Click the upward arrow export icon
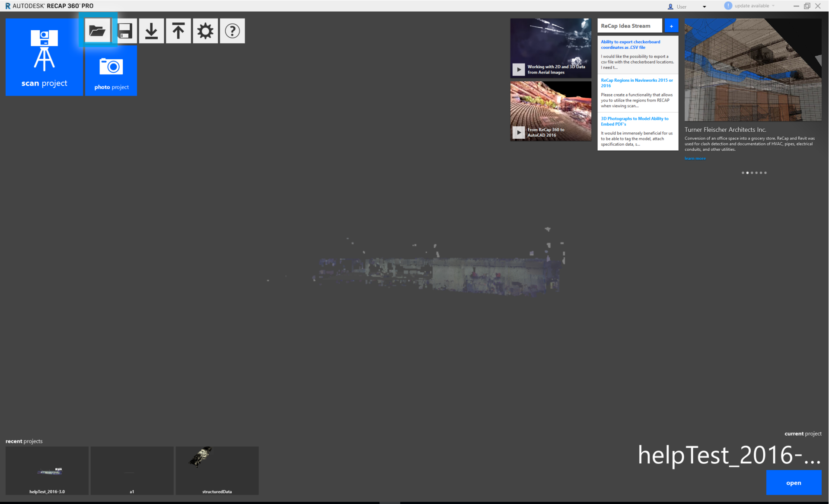 (x=179, y=31)
